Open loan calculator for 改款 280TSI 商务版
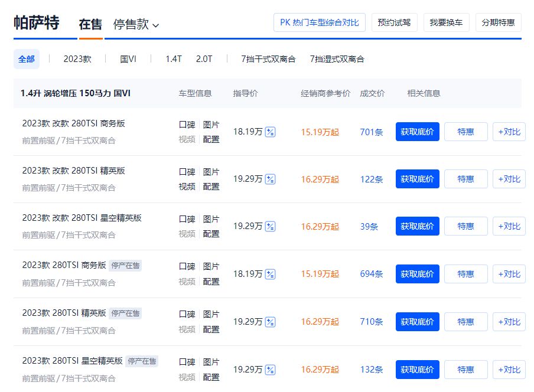This screenshot has width=534, height=392. click(270, 133)
